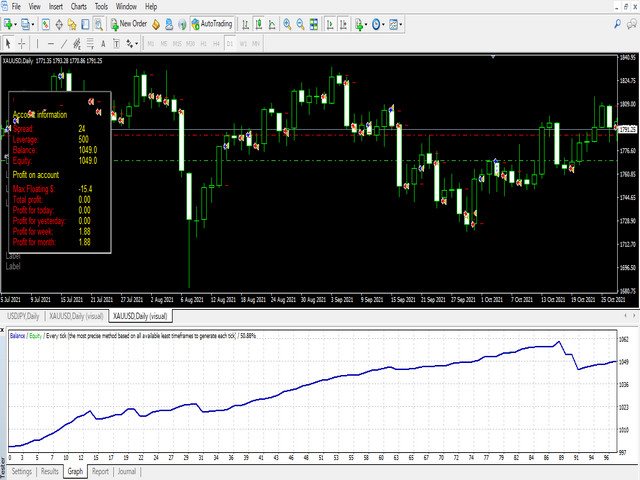The image size is (640, 480).
Task: Open the search magnifier at top right
Action: point(618,24)
